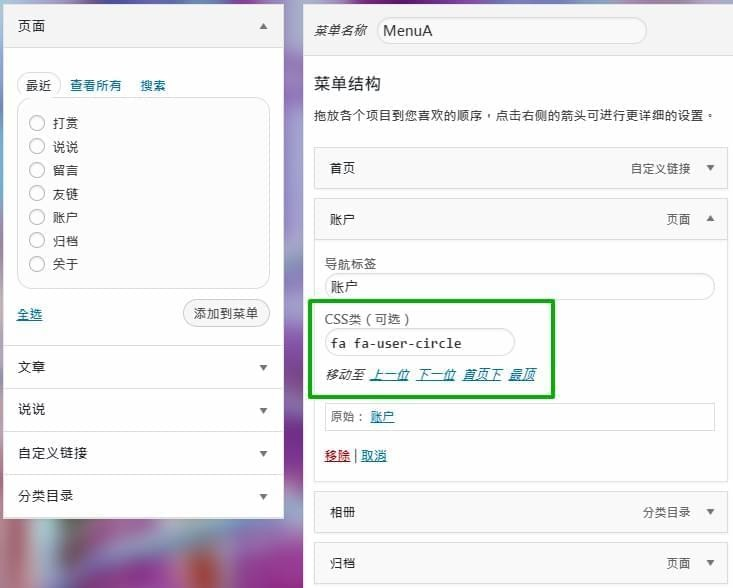This screenshot has height=588, width=733.
Task: Expand the 文章 section
Action: pyautogui.click(x=263, y=368)
